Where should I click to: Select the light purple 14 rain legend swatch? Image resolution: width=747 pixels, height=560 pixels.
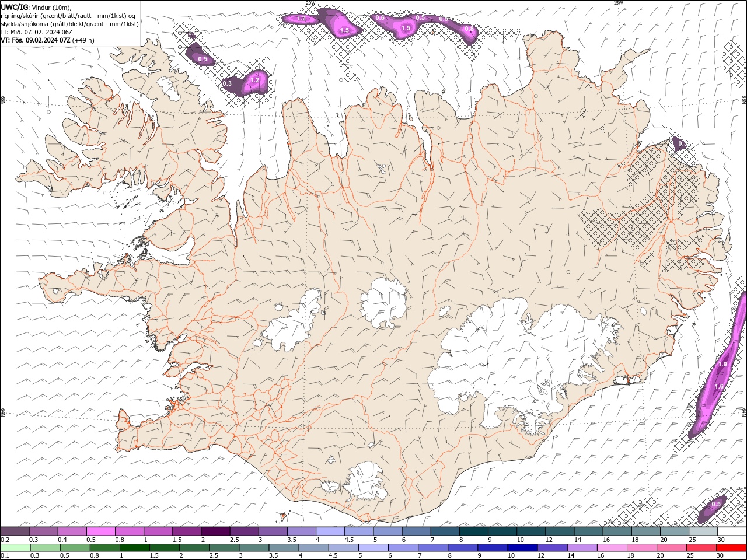(x=582, y=548)
